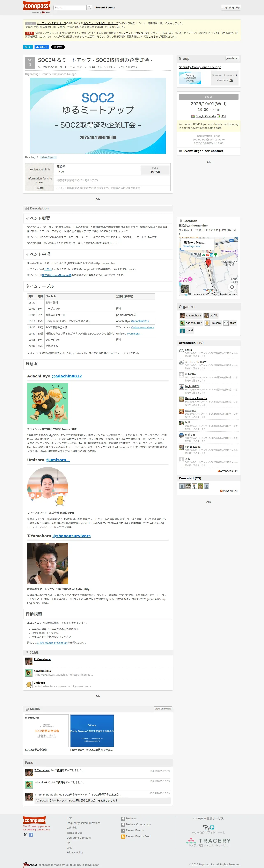Click the View all Media button

pos(163,709)
